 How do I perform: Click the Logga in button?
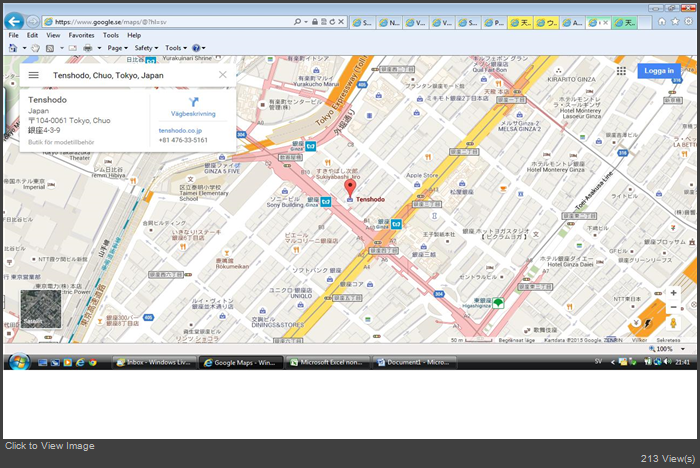659,71
